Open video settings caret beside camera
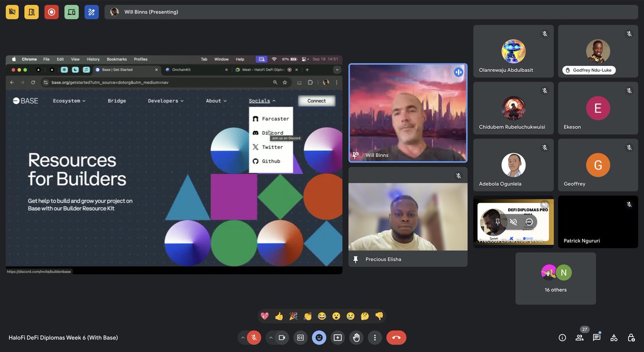This screenshot has height=352, width=644. pyautogui.click(x=270, y=338)
